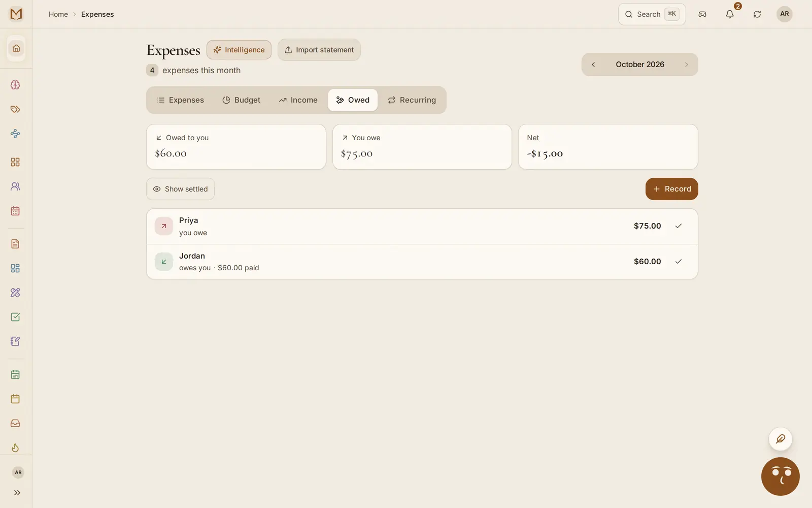Screen dimensions: 812x508
Task: Select the Owed tab
Action: [x=353, y=100]
